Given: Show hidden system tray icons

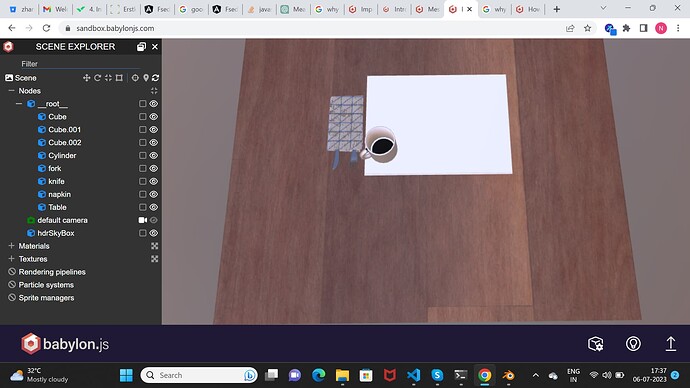Looking at the screenshot, I should click(x=536, y=375).
